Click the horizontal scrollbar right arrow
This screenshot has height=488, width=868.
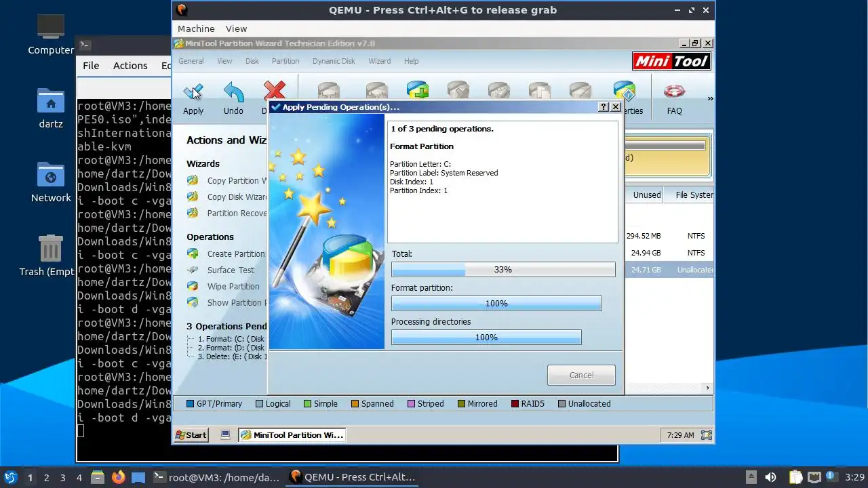[708, 388]
